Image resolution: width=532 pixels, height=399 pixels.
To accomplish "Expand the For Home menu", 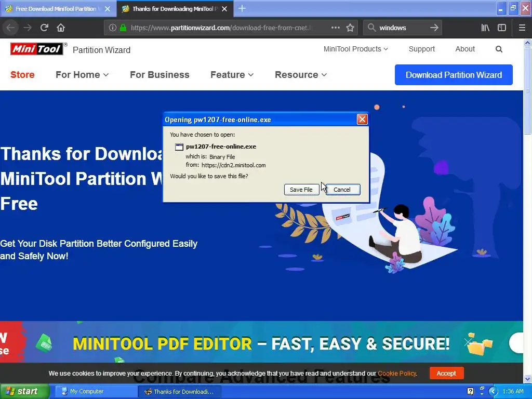I will pyautogui.click(x=82, y=75).
